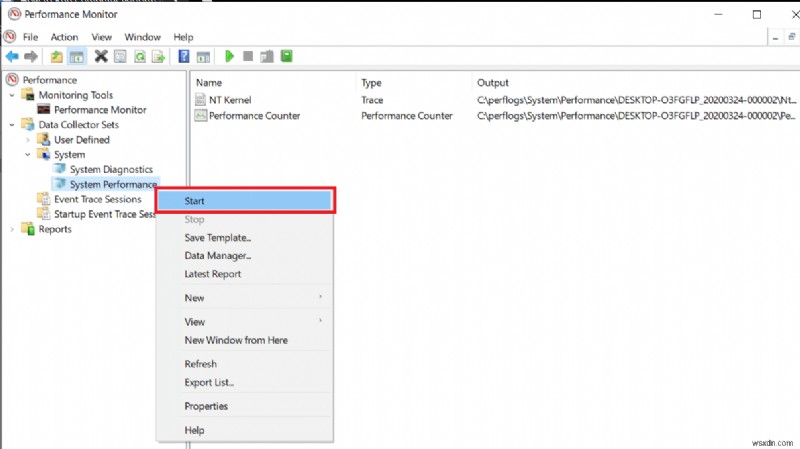Click the Performance Monitor title bar icon
Screen dimensions: 800x449
click(x=14, y=14)
